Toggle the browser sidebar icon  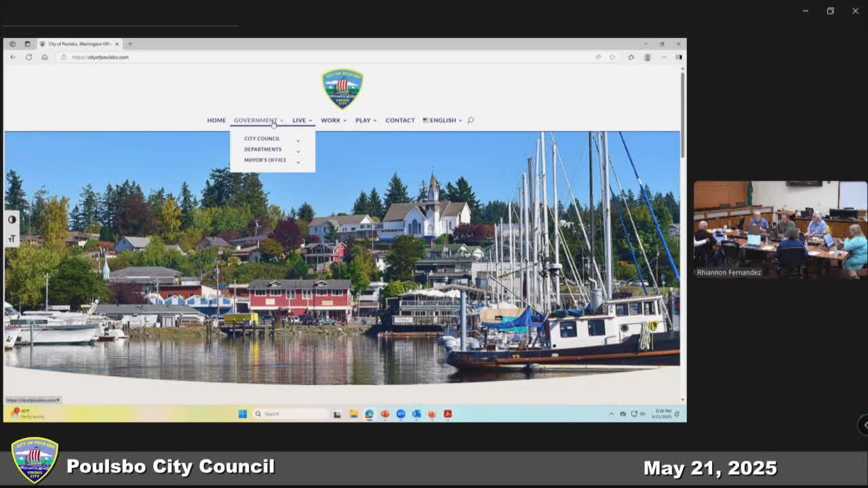click(679, 57)
